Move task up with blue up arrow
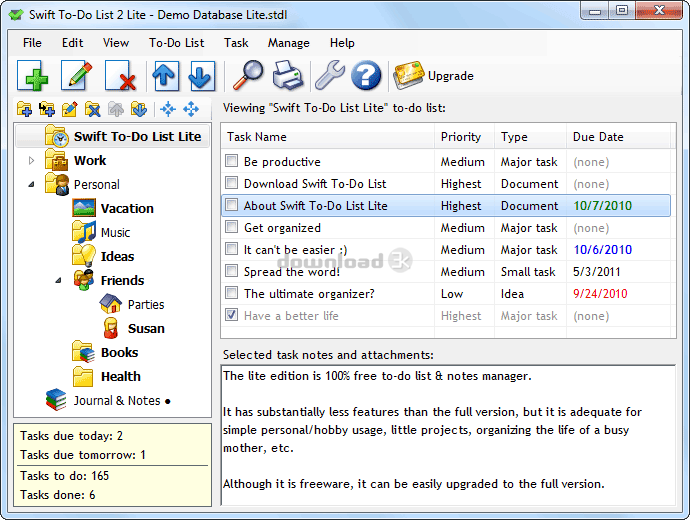 click(x=165, y=76)
